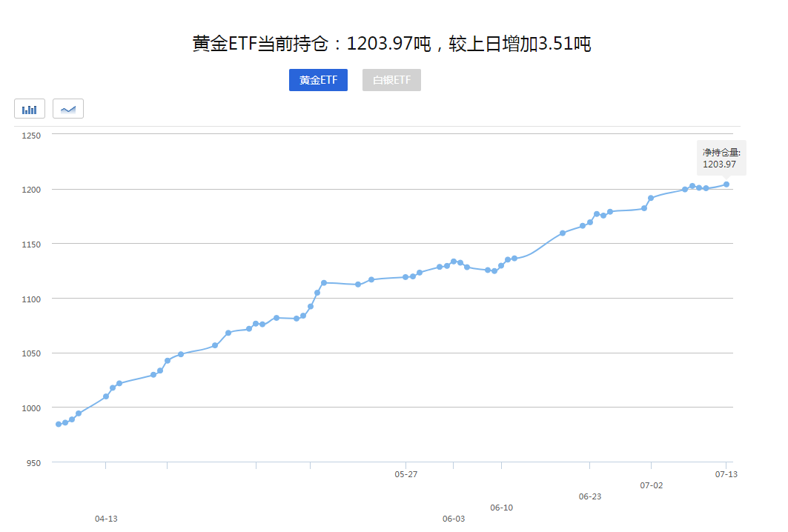The width and height of the screenshot is (788, 532).
Task: Click the 950 y-axis label
Action: point(33,463)
